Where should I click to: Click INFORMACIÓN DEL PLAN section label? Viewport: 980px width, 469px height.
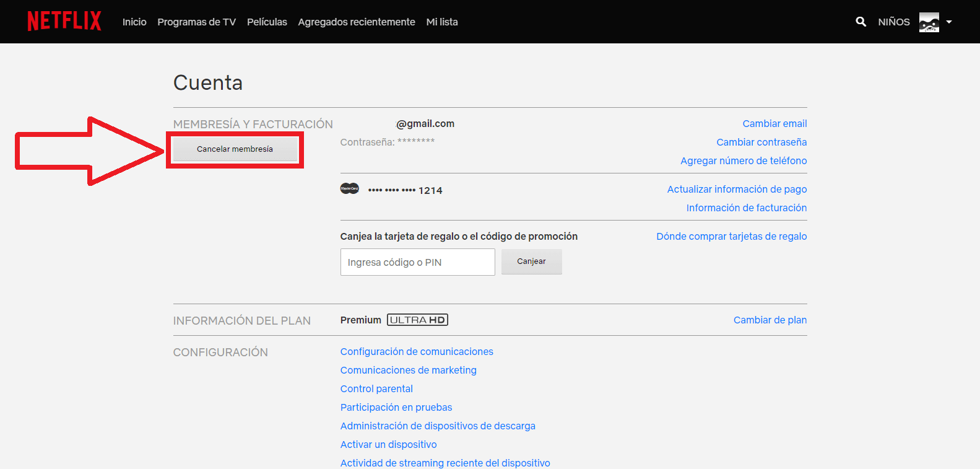tap(241, 320)
